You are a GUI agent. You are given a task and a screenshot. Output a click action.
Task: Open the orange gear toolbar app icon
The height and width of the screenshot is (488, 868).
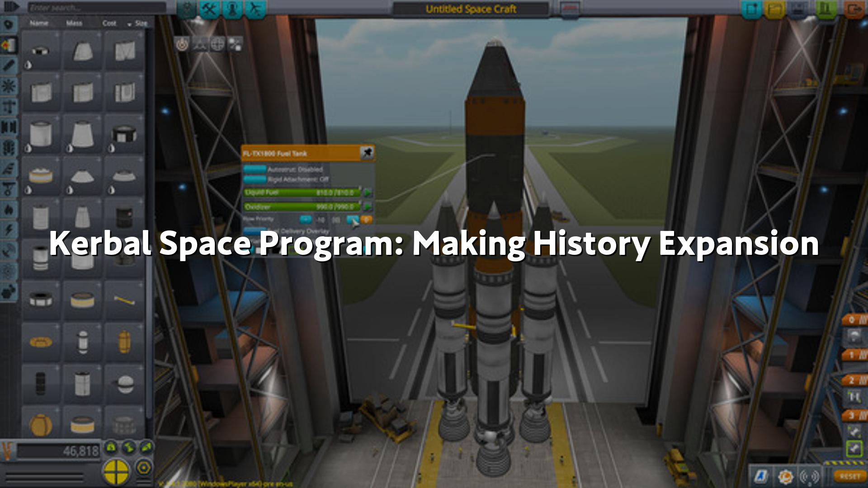(785, 476)
